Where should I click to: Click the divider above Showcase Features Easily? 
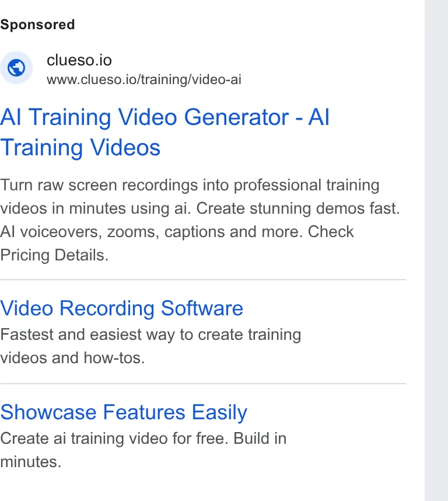[x=203, y=384]
